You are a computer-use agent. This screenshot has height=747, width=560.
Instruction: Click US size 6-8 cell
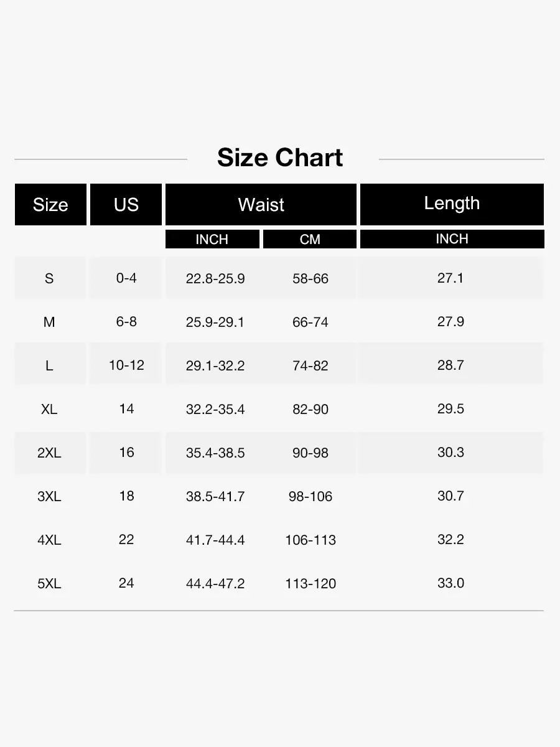pyautogui.click(x=126, y=322)
